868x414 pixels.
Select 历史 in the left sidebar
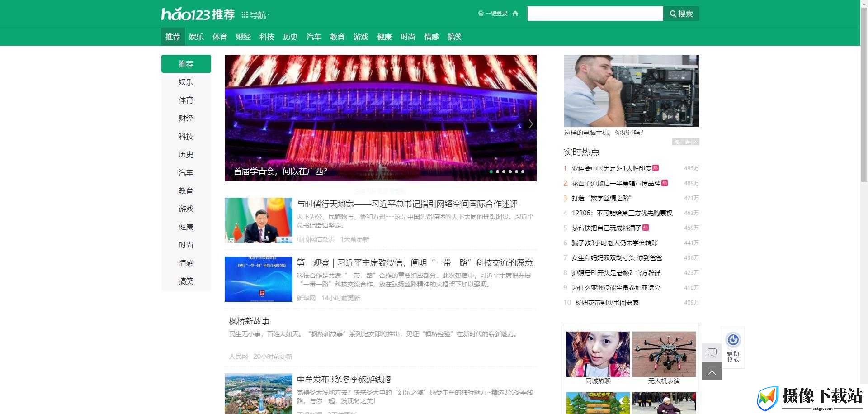pos(186,154)
